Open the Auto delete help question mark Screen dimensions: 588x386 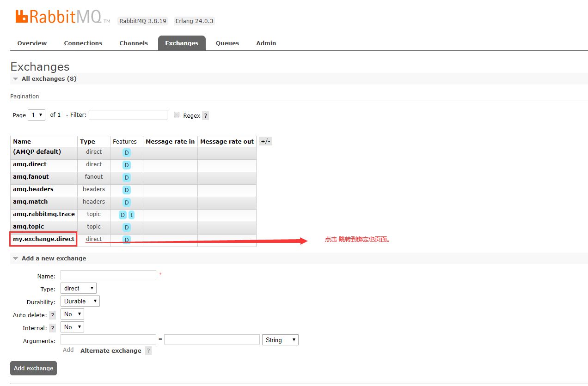coord(53,315)
